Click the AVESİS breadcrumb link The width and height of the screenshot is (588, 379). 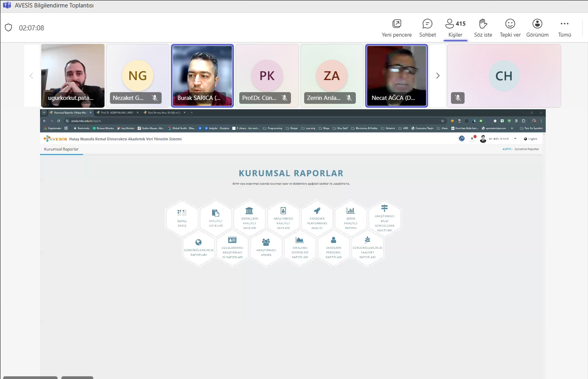click(507, 149)
